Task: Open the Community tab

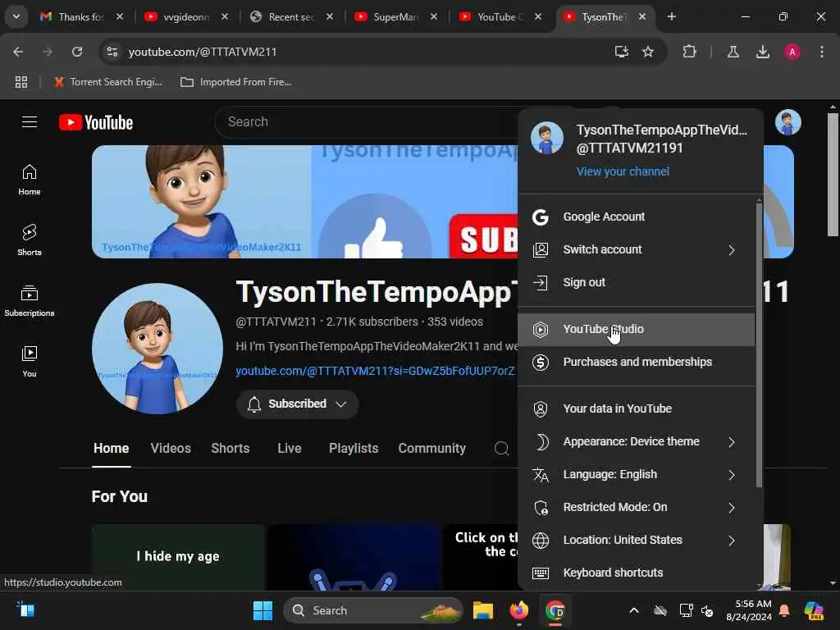Action: (x=431, y=449)
